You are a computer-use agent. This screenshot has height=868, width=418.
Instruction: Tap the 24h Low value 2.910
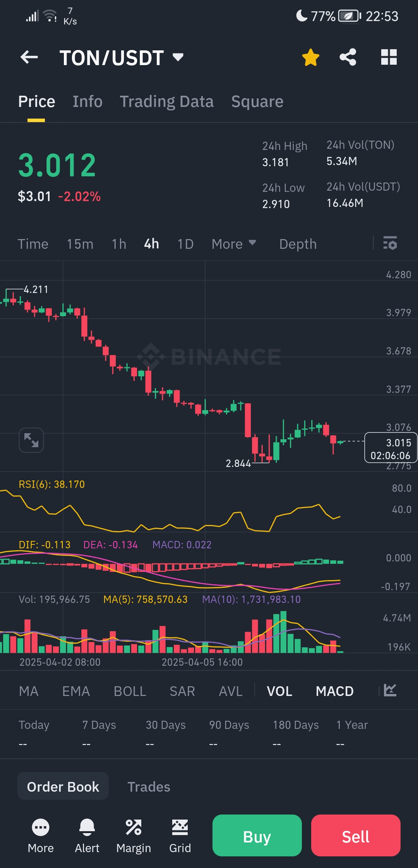pyautogui.click(x=276, y=204)
